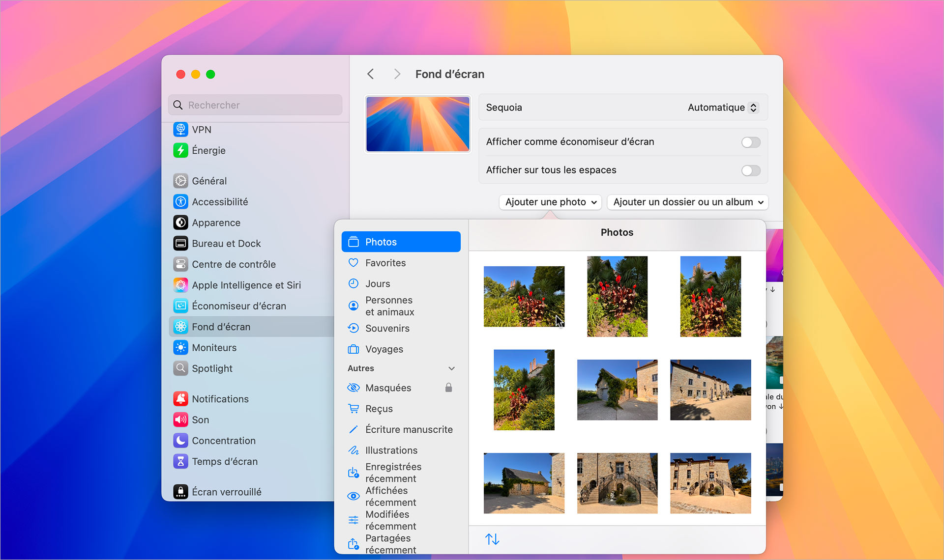This screenshot has height=560, width=944.
Task: Click the sort arrows icon at the bottom
Action: tap(492, 538)
